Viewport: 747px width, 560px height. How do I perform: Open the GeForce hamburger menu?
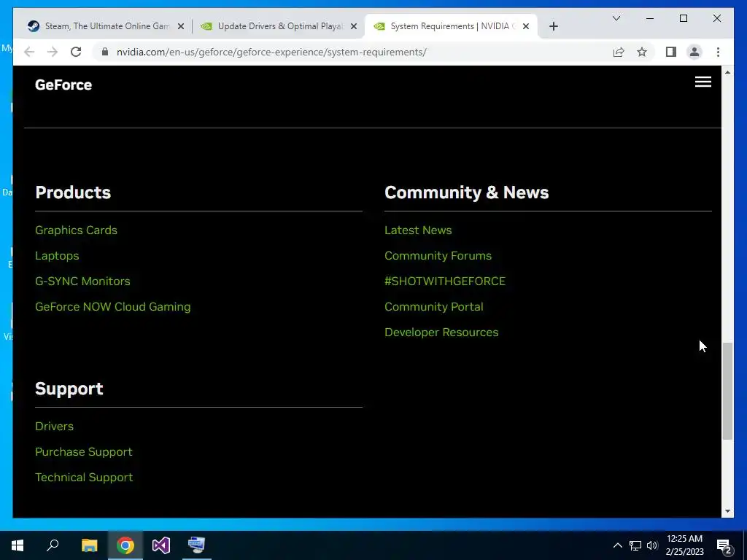click(703, 82)
